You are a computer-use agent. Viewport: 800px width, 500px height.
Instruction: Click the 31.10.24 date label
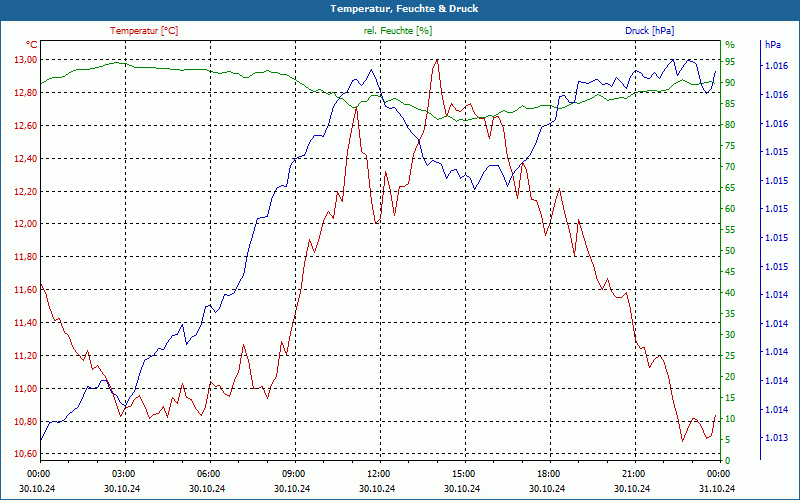pyautogui.click(x=717, y=488)
